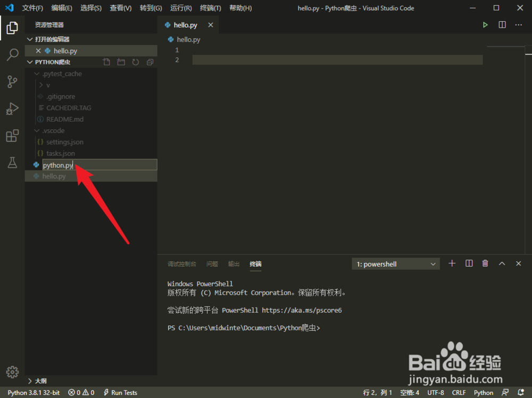
Task: Switch to the 调试控制台 panel tab
Action: 181,263
